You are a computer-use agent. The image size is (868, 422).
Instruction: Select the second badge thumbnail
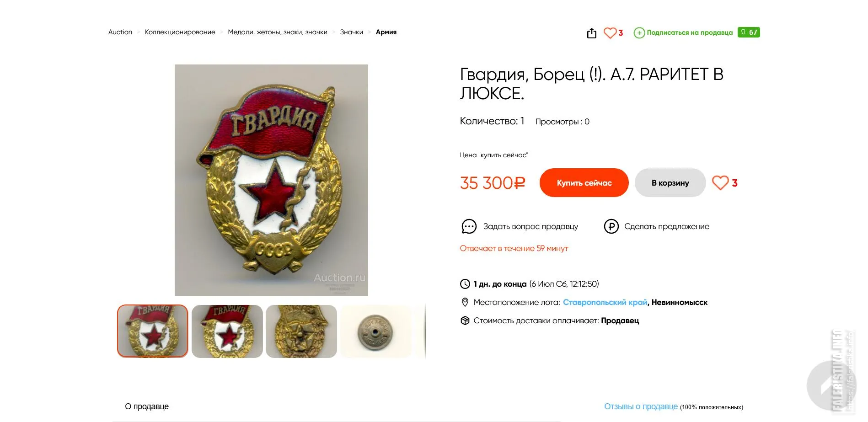(227, 331)
